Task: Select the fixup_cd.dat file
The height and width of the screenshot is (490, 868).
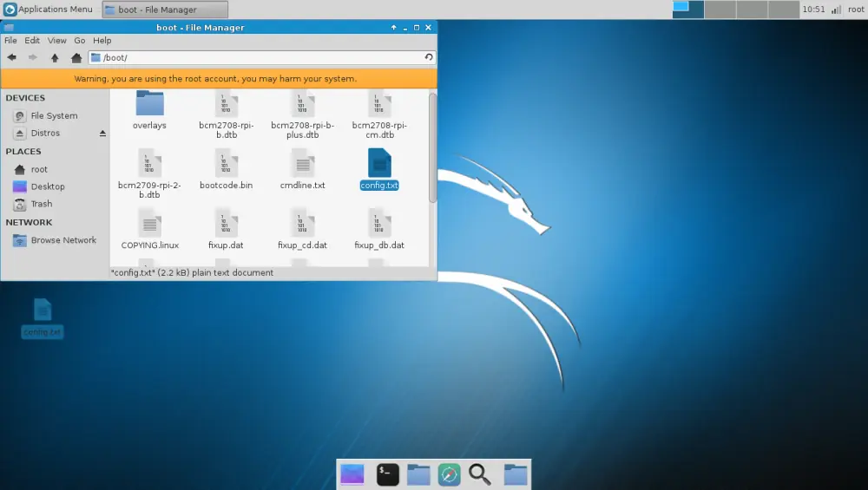Action: [x=302, y=230]
